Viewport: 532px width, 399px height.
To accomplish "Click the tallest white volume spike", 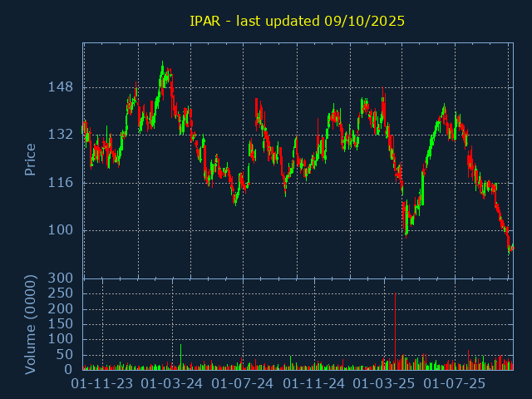I will click(180, 357).
